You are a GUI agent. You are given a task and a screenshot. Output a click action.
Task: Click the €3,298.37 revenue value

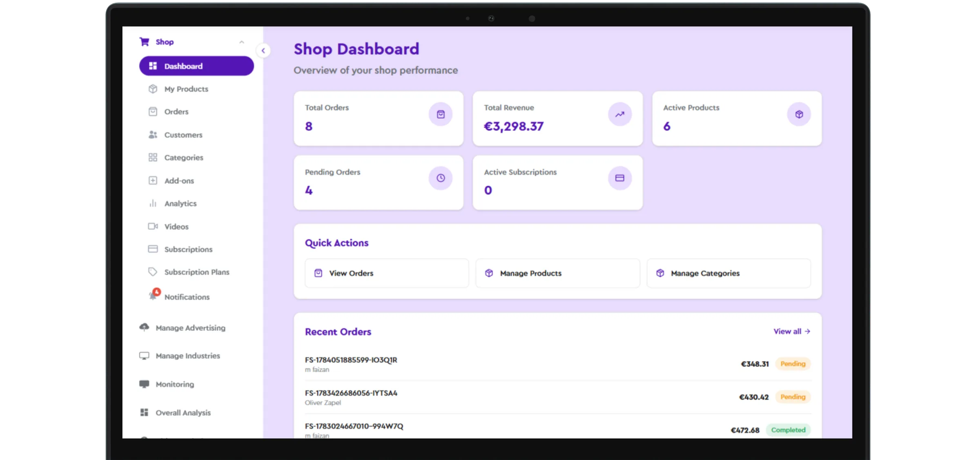pyautogui.click(x=514, y=126)
